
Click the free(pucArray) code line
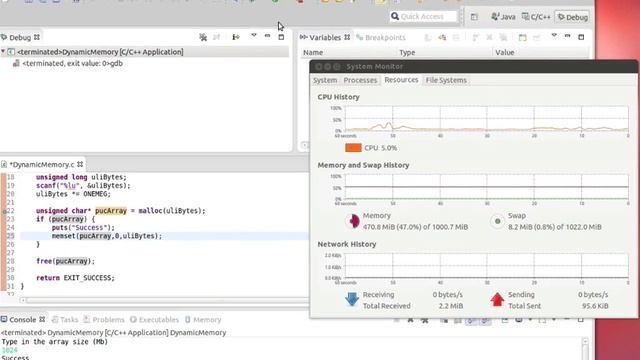(65, 261)
